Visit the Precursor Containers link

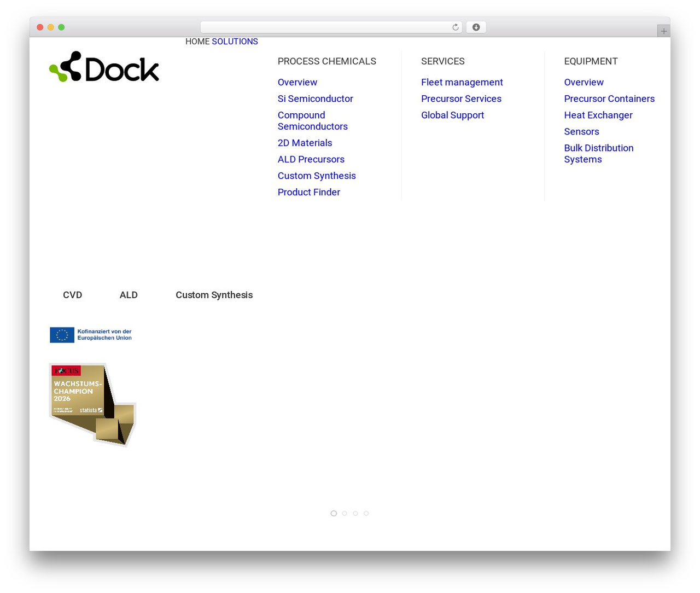(610, 98)
